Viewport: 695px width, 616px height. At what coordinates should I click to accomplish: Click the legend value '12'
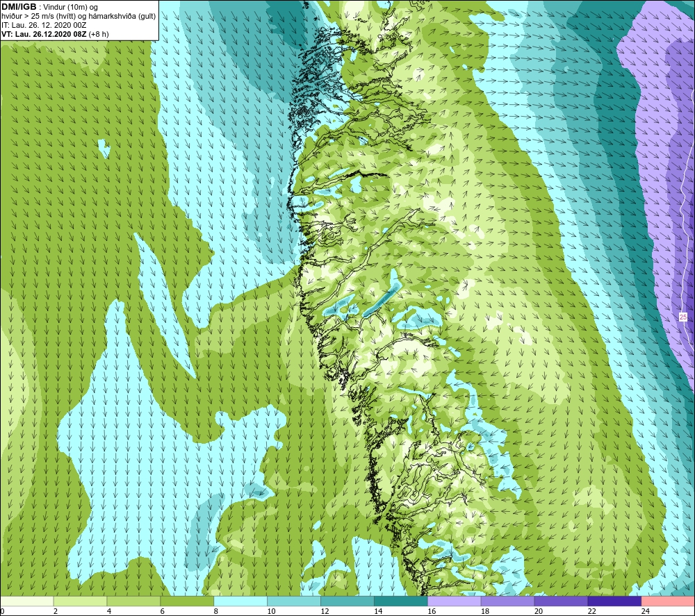(325, 611)
